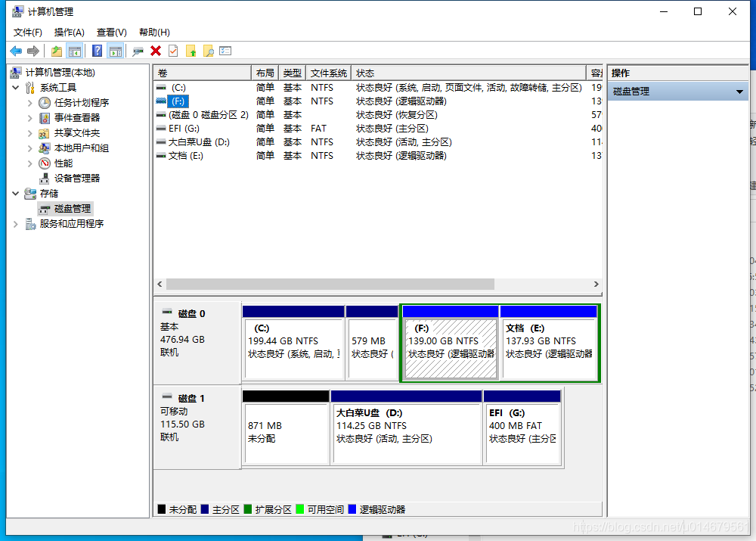Click the volume list horizontal scrollbar thumb
The width and height of the screenshot is (756, 541).
[330, 284]
